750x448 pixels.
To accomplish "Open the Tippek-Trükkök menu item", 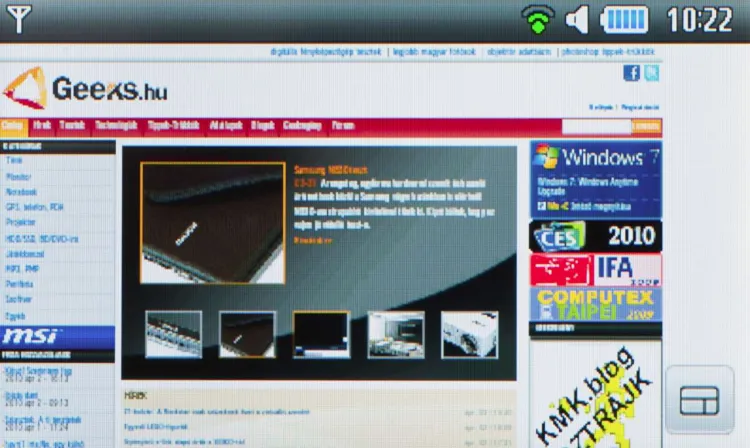I will point(173,126).
